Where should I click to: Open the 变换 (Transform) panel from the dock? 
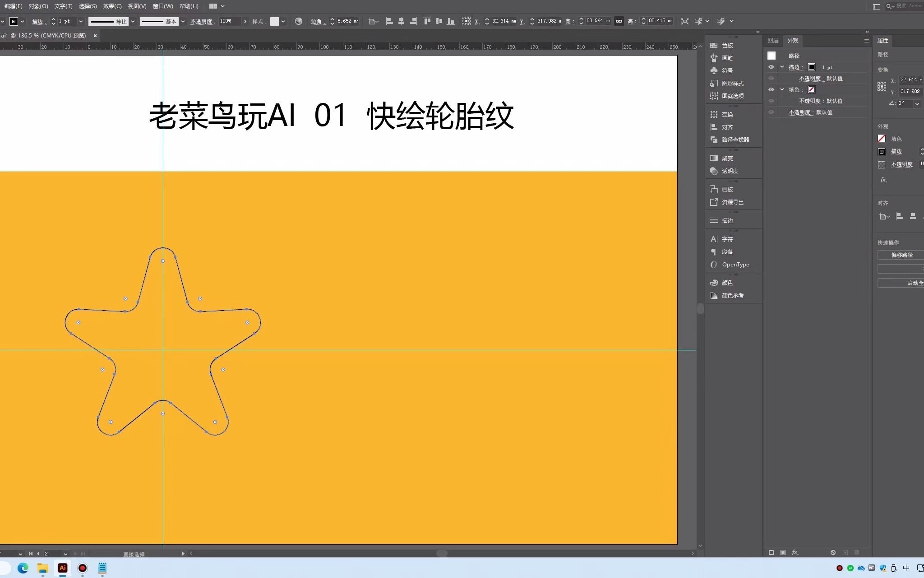click(722, 115)
